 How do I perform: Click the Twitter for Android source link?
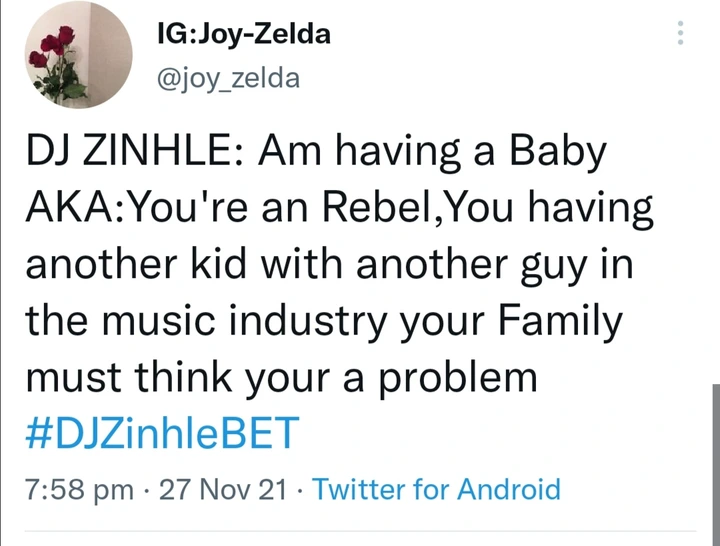click(437, 489)
